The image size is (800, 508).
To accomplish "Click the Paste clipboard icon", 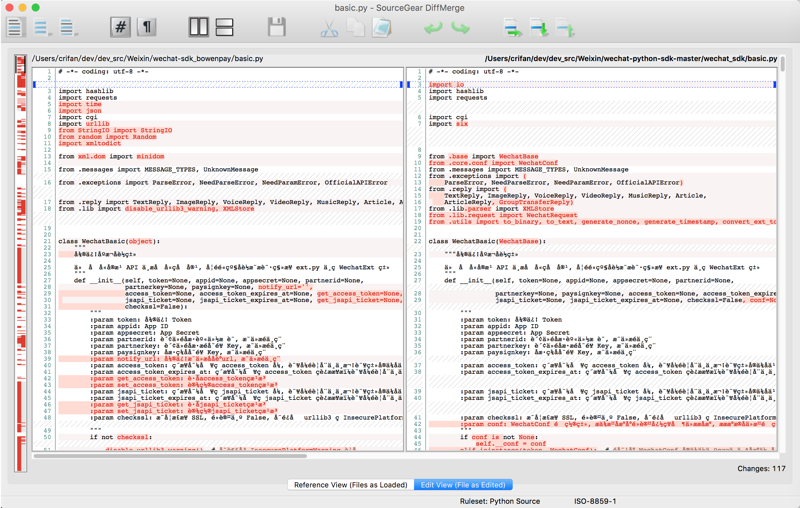I will click(382, 28).
